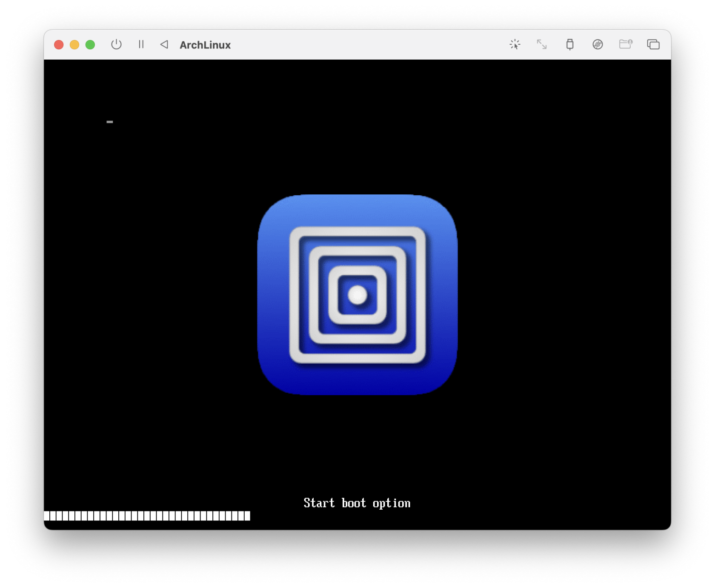Close the ArchLinux VM window

tap(59, 45)
